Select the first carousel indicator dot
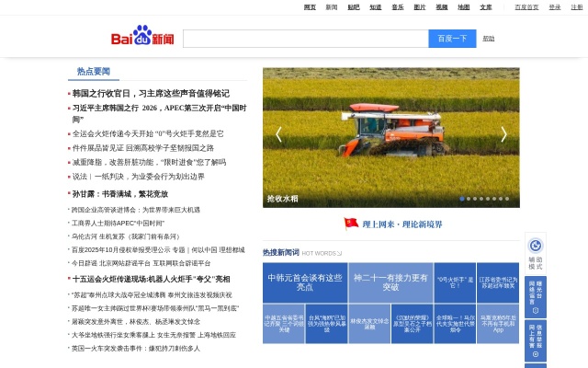588x368 pixels. 462,198
